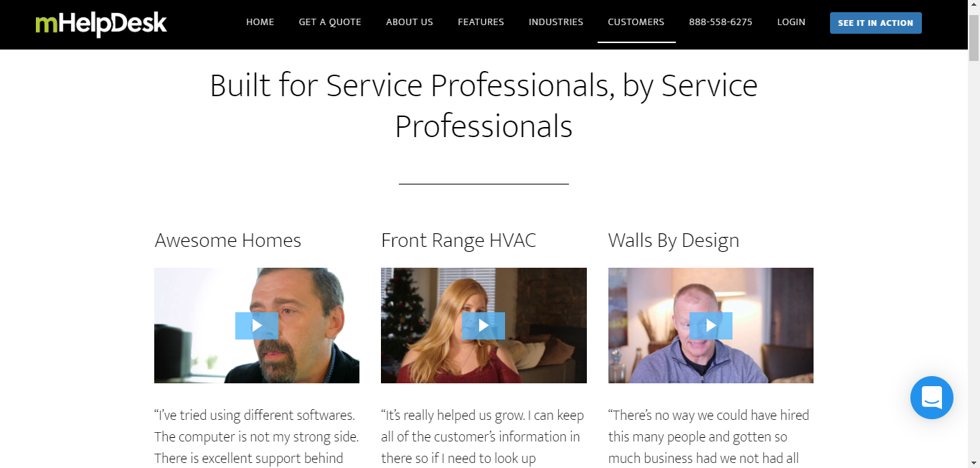Play the Front Range HVAC video

(483, 325)
